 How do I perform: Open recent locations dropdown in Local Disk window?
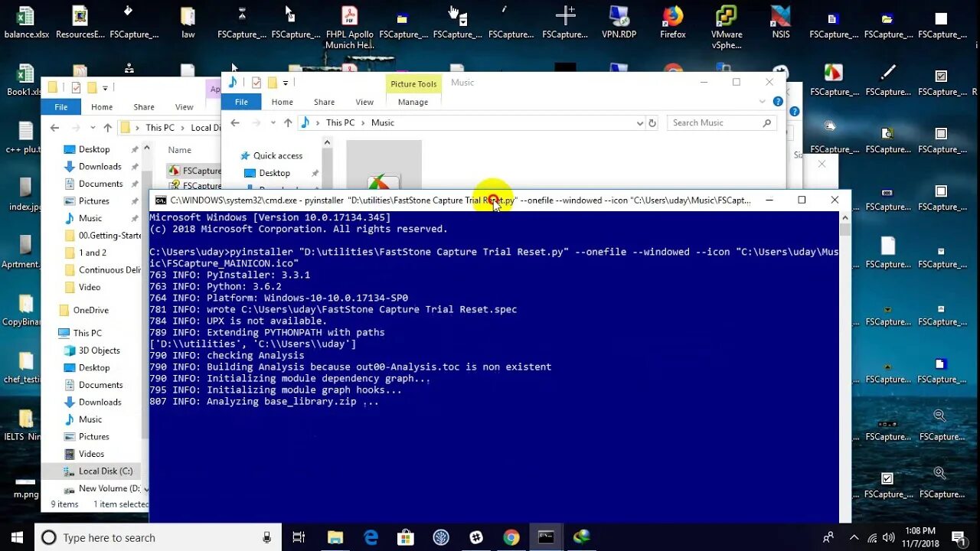(93, 128)
